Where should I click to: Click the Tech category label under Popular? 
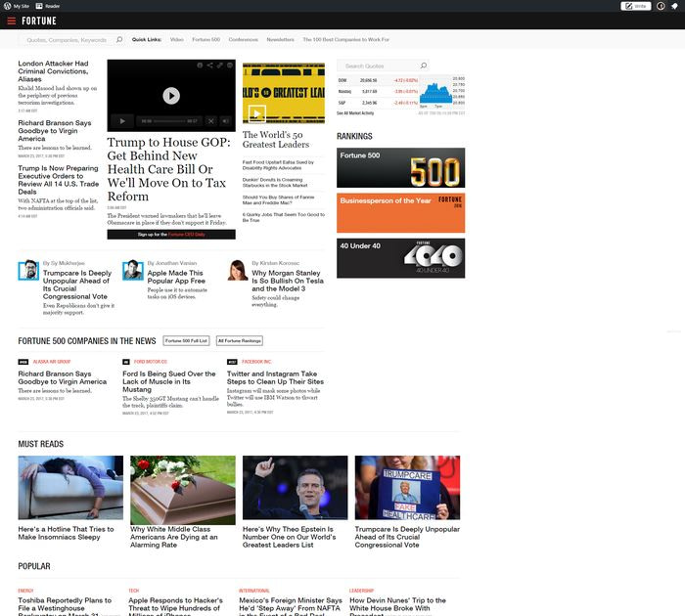coord(134,591)
